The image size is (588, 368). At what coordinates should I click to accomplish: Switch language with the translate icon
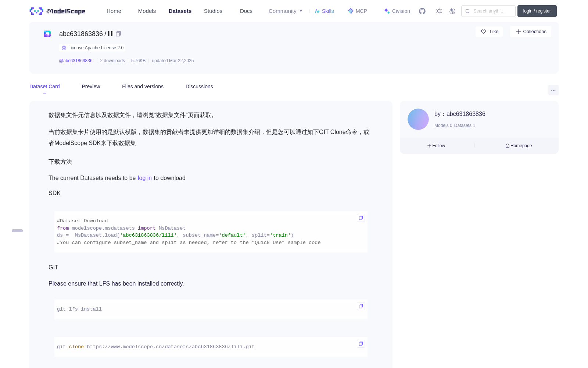(x=452, y=11)
